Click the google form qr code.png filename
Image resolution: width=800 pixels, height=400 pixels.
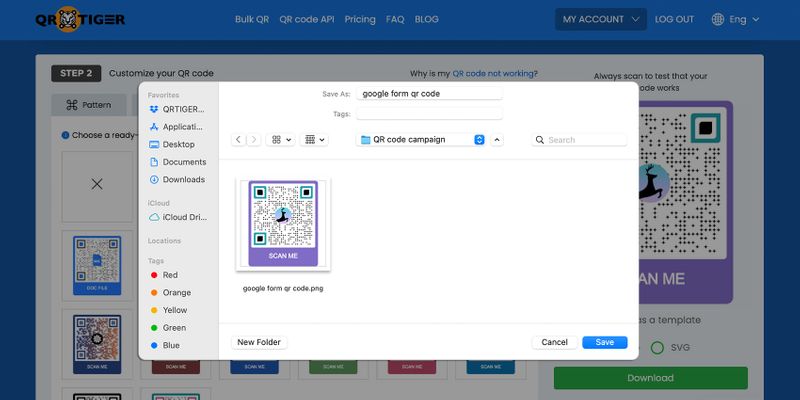(x=283, y=288)
